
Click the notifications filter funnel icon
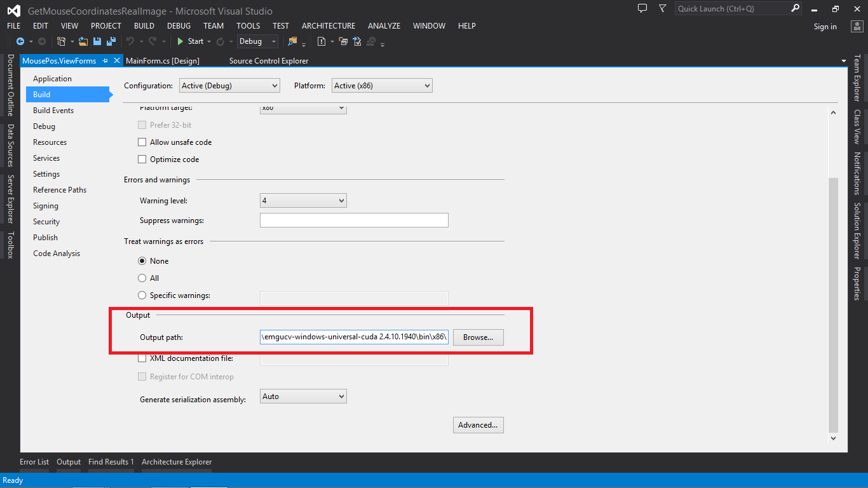coord(663,8)
